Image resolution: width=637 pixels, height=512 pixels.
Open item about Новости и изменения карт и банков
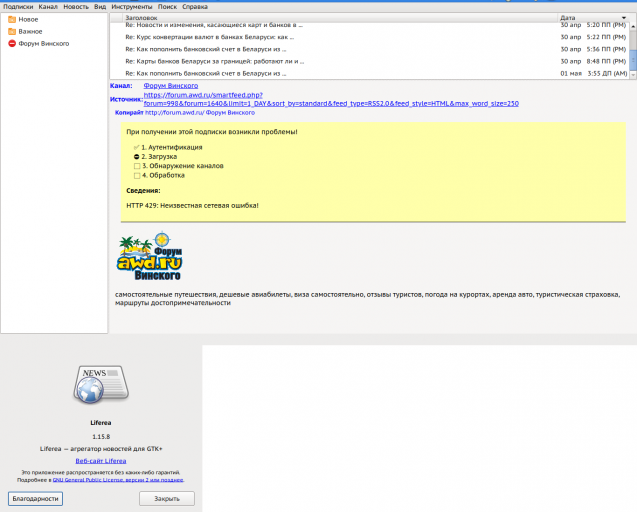(214, 25)
